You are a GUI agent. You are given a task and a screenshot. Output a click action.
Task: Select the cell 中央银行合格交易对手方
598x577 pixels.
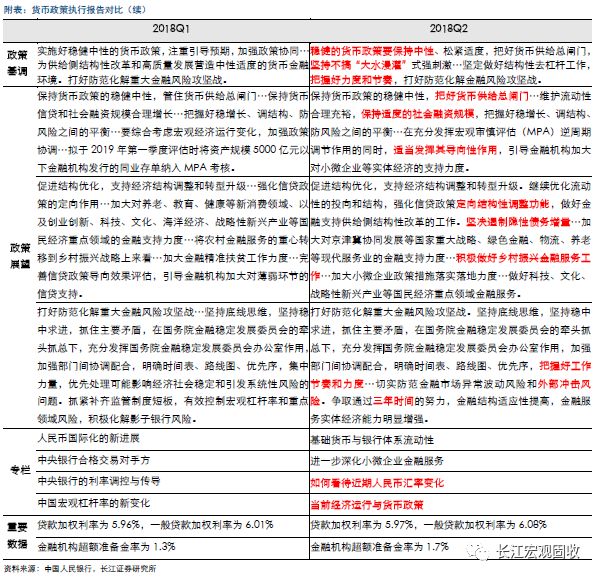(x=94, y=460)
